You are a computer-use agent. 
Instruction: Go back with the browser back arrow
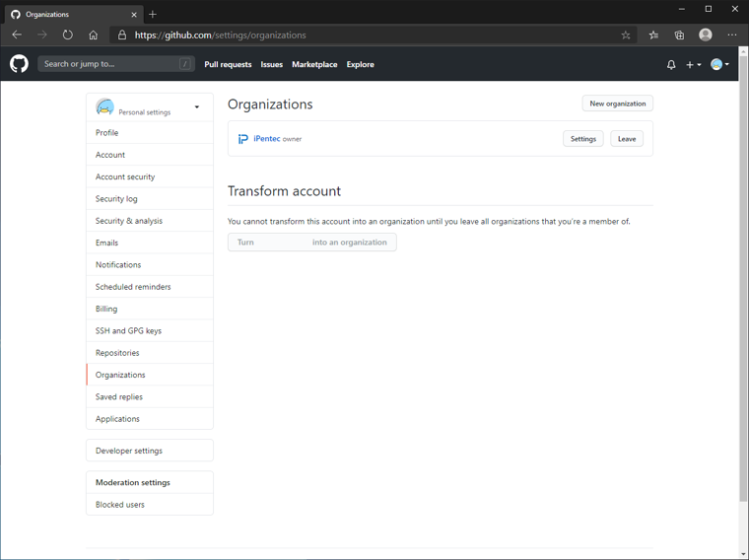click(17, 35)
